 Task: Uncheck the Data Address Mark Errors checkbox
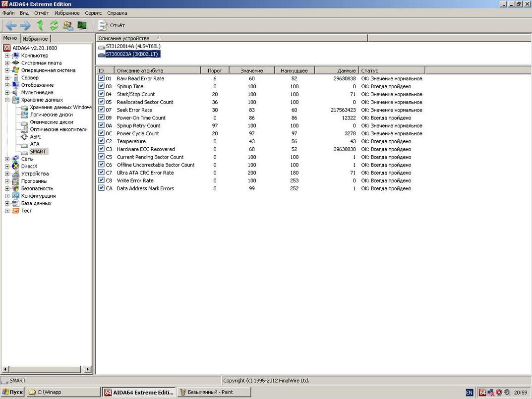[x=101, y=188]
